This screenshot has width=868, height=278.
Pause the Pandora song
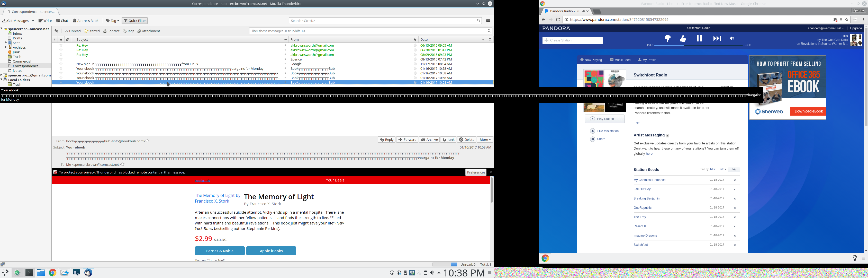(x=699, y=38)
